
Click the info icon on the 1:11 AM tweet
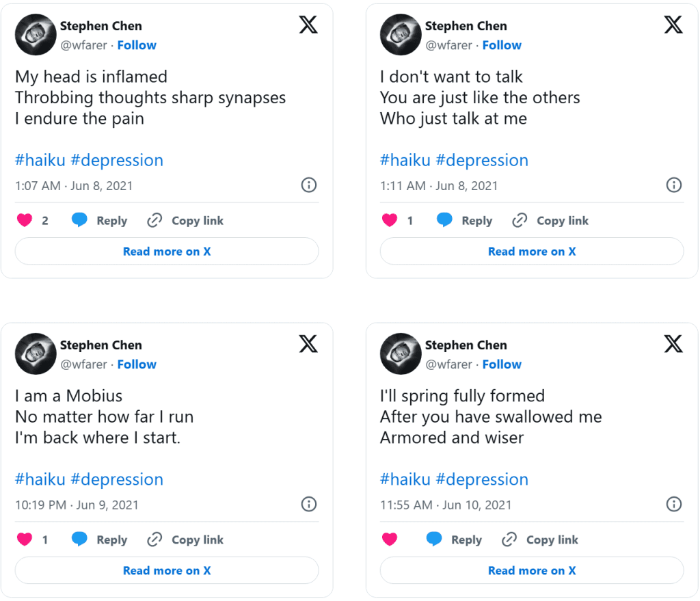click(x=673, y=185)
